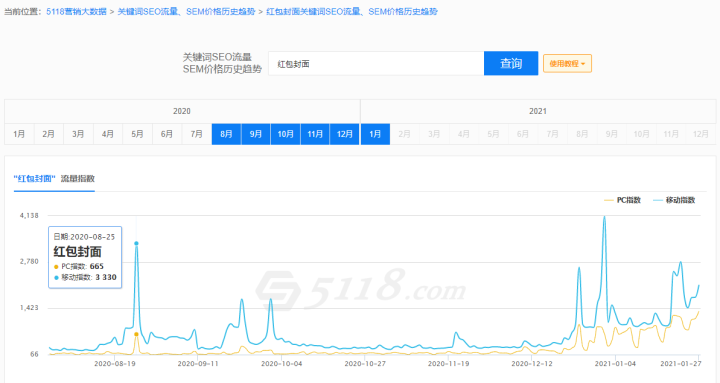Select 2020 5月 month button
The width and height of the screenshot is (720, 383).
pos(137,134)
